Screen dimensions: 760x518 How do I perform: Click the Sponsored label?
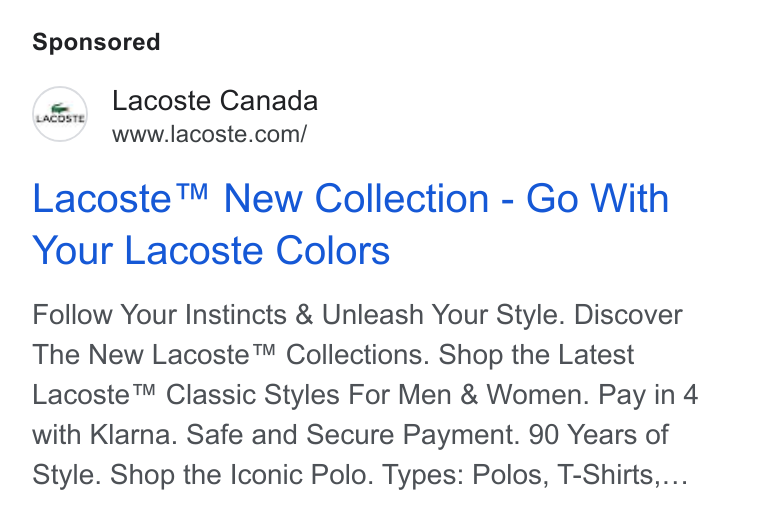tap(96, 42)
